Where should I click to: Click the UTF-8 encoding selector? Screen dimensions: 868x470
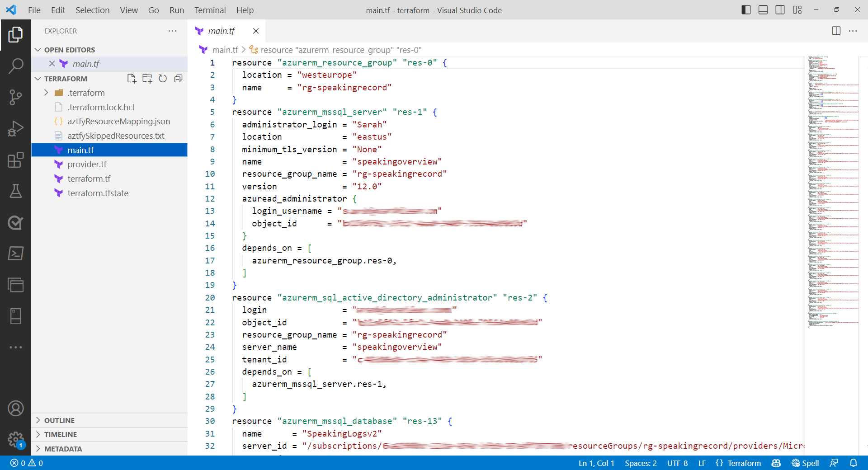pos(677,463)
